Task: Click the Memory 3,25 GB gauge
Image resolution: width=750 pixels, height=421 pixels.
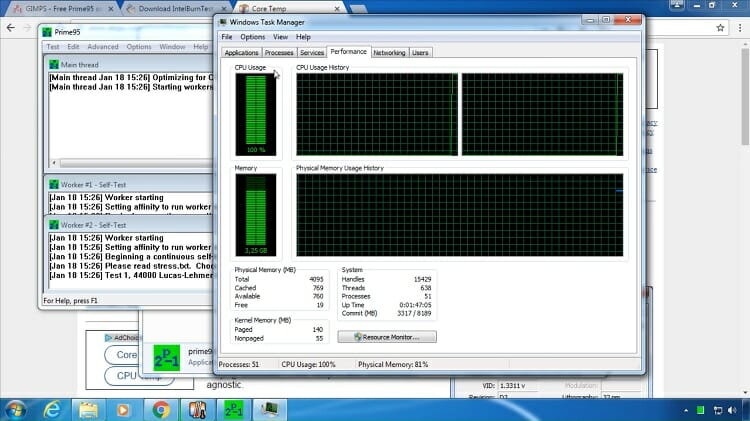Action: click(256, 215)
